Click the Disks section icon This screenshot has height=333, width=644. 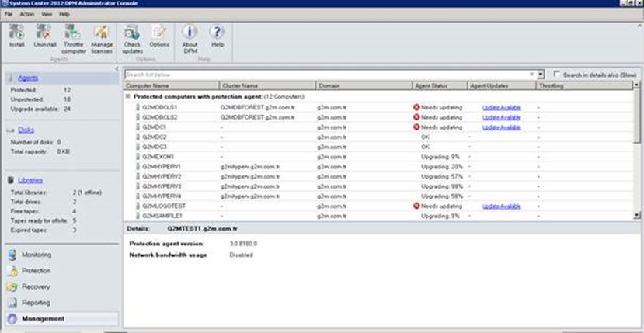point(11,130)
